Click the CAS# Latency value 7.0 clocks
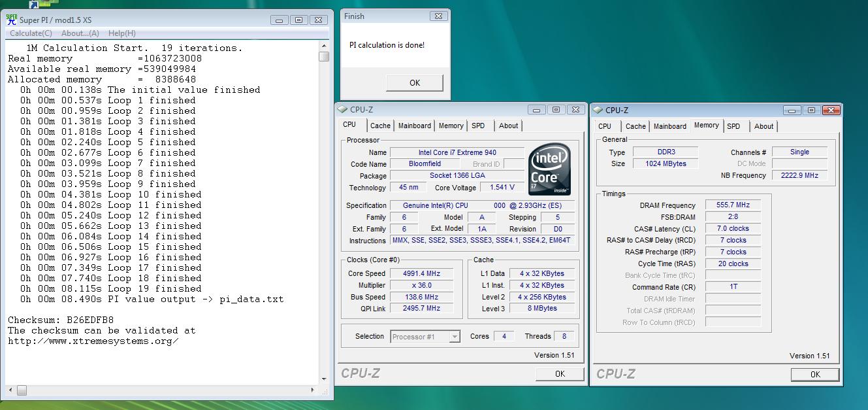This screenshot has width=868, height=410. tap(733, 228)
